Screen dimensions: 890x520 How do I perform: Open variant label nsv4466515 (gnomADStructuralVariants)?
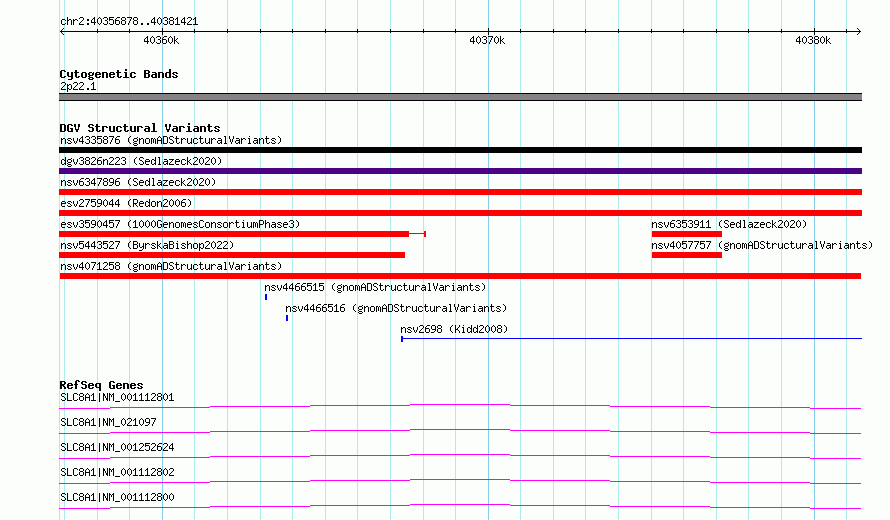[x=375, y=287]
